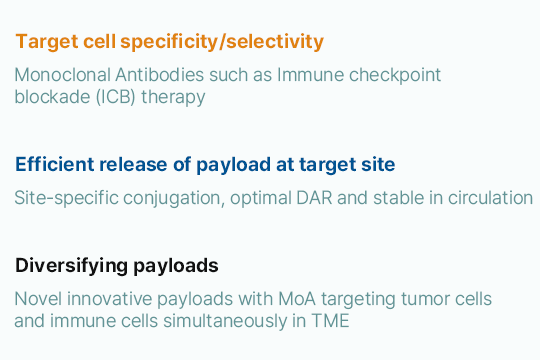
Task: Click the word 'optimal' before DAR
Action: [260, 198]
